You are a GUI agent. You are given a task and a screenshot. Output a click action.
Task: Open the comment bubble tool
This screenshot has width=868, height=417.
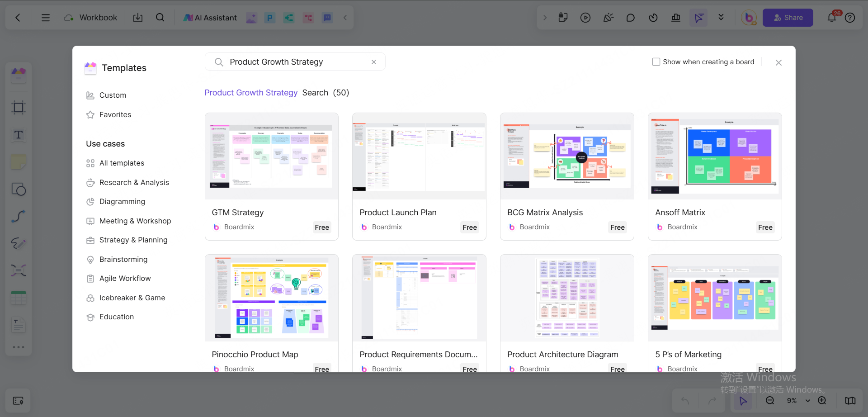click(631, 18)
